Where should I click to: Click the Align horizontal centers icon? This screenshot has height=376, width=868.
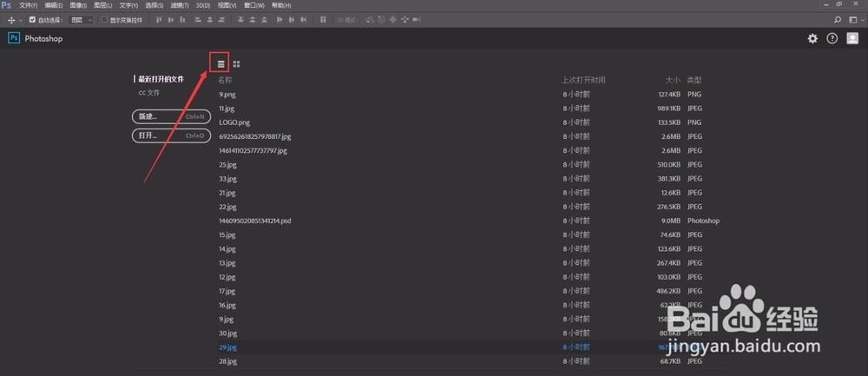210,20
